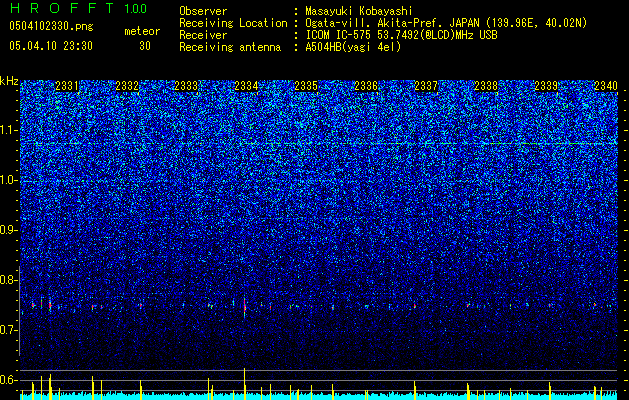Click the 2338 time marker
629x400 pixels.
point(486,86)
